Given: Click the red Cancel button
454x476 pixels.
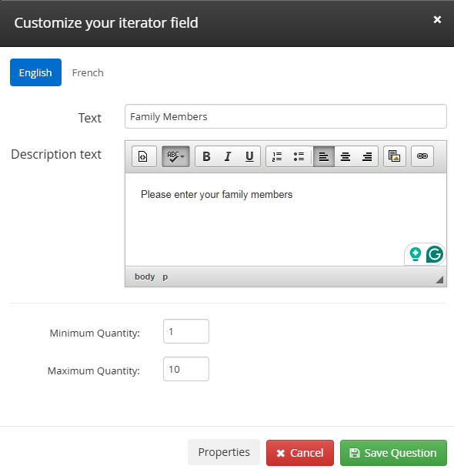Looking at the screenshot, I should (x=300, y=453).
